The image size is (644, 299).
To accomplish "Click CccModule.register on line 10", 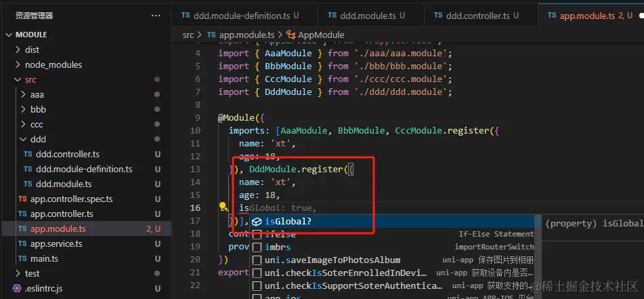I will [442, 131].
